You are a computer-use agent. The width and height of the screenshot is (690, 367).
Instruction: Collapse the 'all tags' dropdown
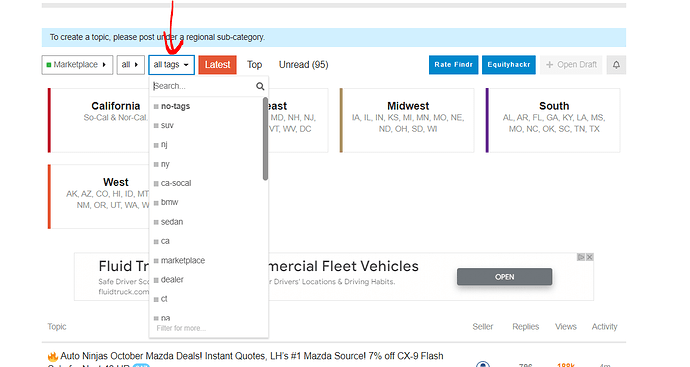(x=171, y=65)
